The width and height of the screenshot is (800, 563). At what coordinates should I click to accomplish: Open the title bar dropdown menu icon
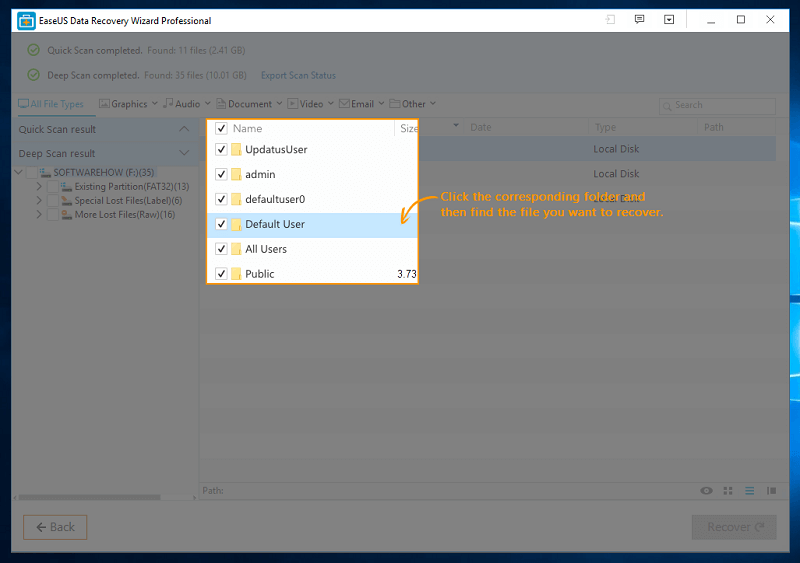coord(669,20)
